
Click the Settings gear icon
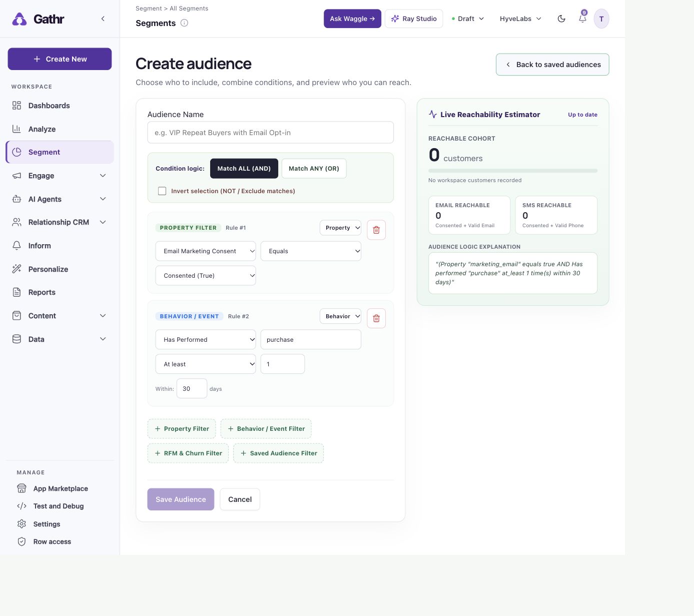pyautogui.click(x=22, y=524)
